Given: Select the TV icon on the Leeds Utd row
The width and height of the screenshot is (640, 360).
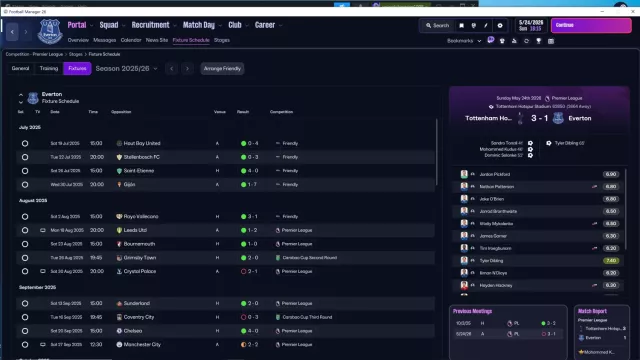Looking at the screenshot, I should pos(43,230).
